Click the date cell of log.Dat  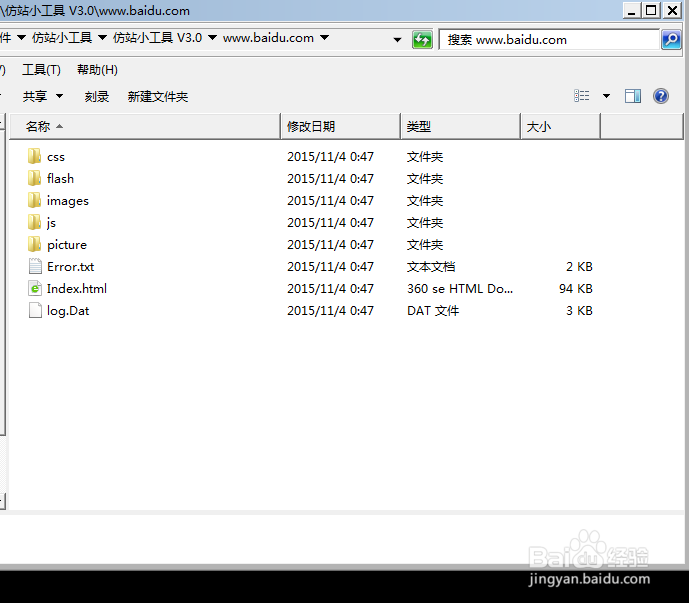click(x=330, y=311)
